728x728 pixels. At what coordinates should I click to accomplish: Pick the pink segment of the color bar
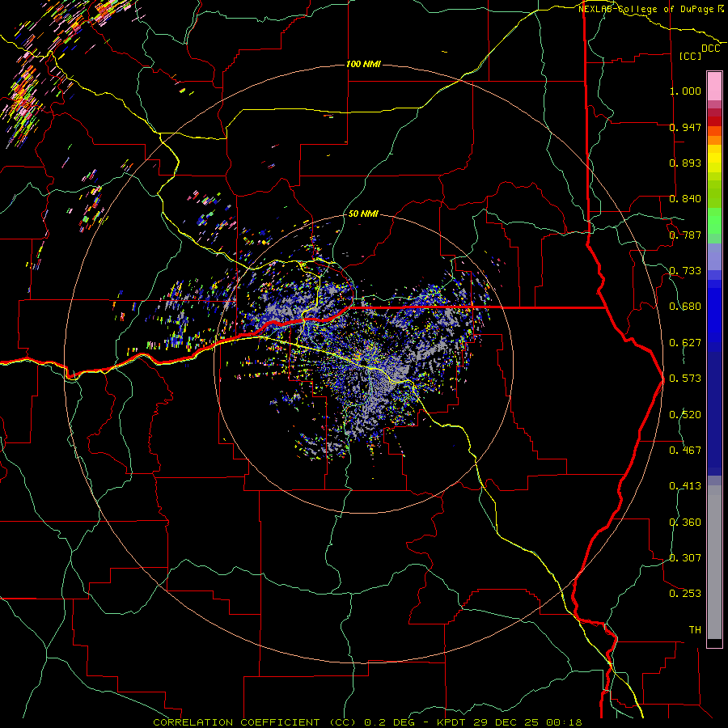[714, 87]
